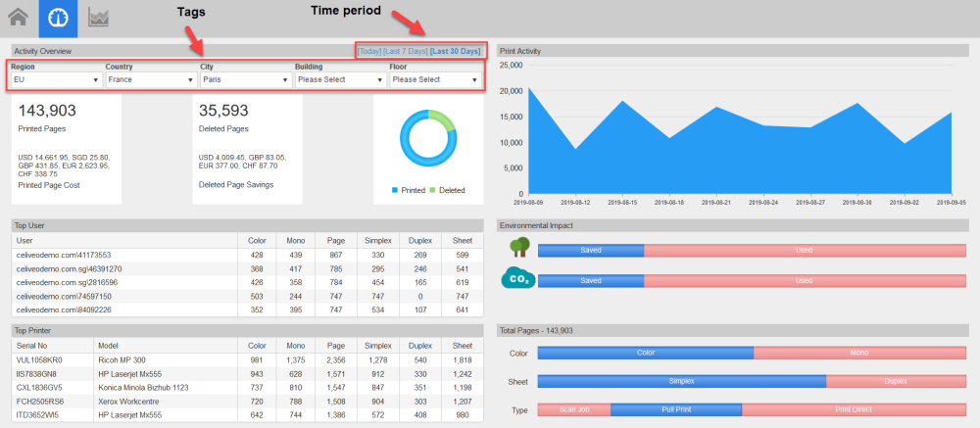This screenshot has width=980, height=428.
Task: Toggle the Deleted legend item
Action: [x=448, y=191]
